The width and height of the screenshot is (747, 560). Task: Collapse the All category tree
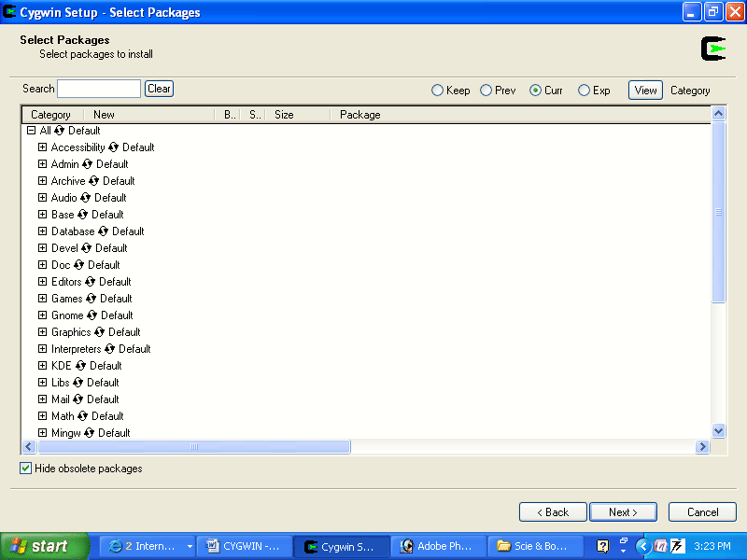[32, 131]
